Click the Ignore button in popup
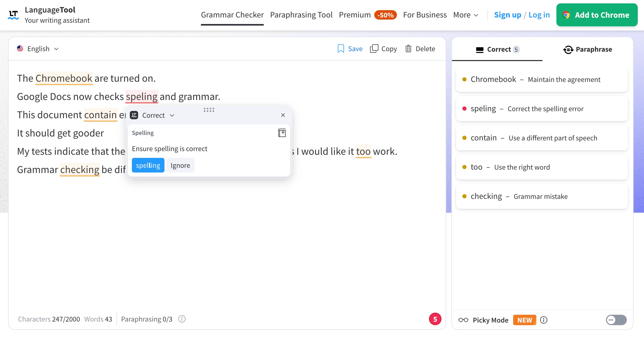The image size is (644, 339). coord(180,165)
